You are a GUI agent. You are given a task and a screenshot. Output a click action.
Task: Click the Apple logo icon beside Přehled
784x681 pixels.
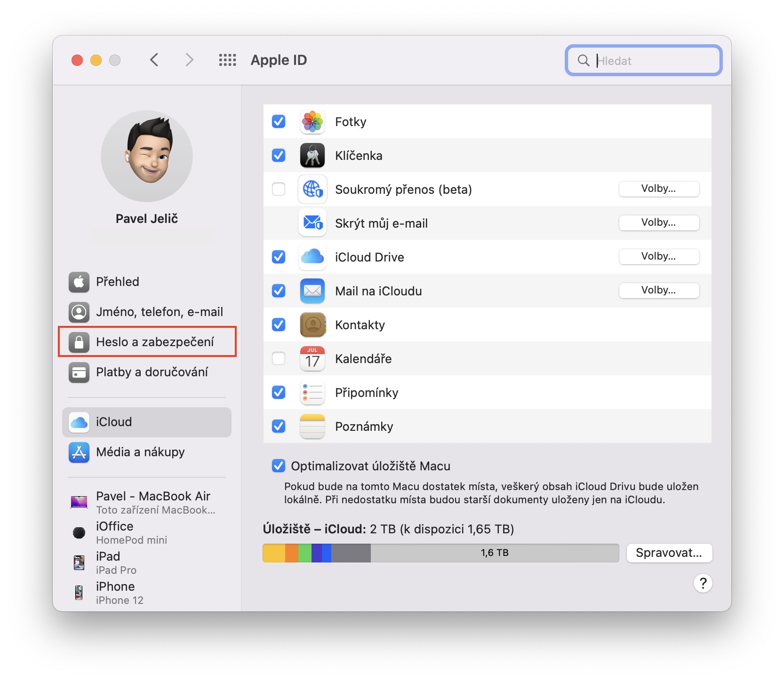pos(79,282)
